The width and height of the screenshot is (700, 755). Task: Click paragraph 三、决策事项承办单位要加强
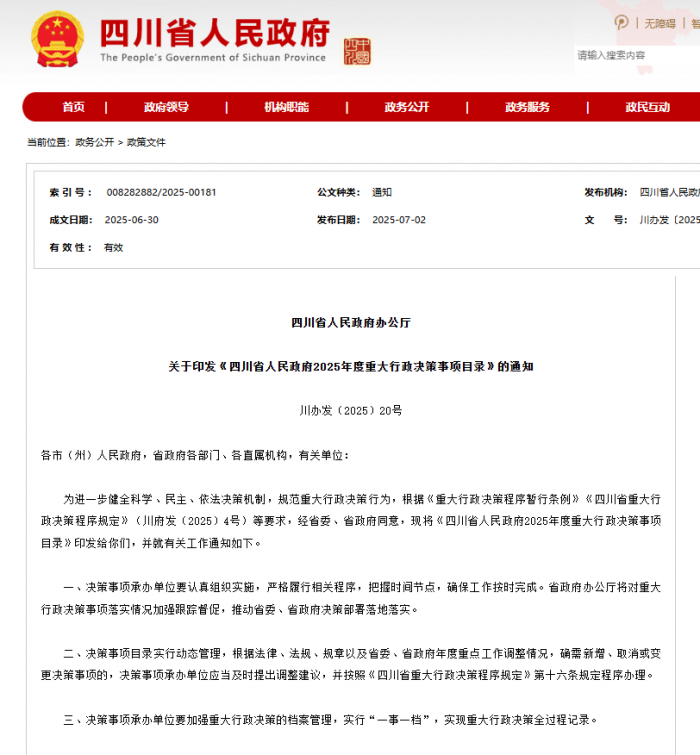[330, 720]
